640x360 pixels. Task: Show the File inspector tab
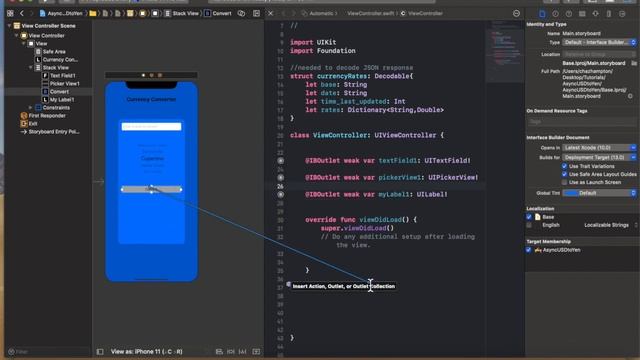[x=542, y=14]
